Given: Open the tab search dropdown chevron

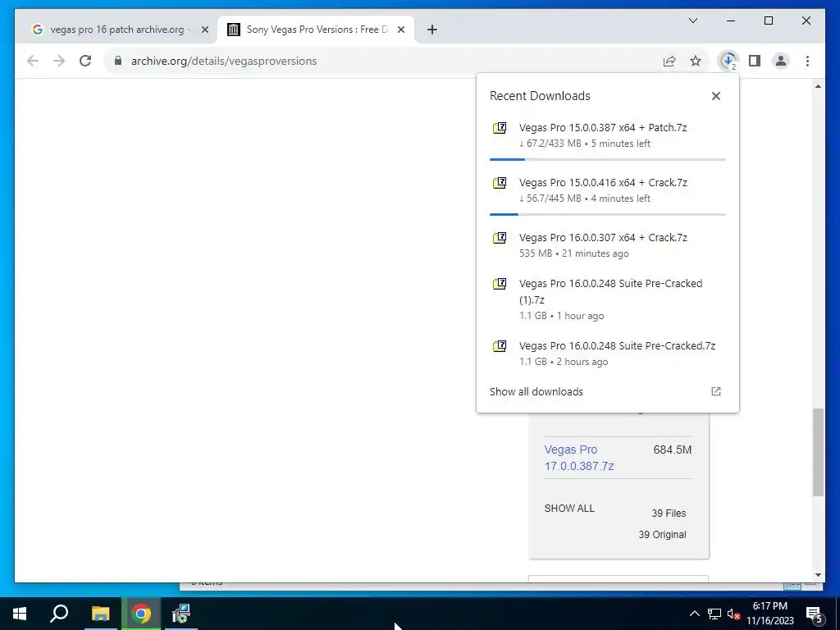Looking at the screenshot, I should [693, 21].
